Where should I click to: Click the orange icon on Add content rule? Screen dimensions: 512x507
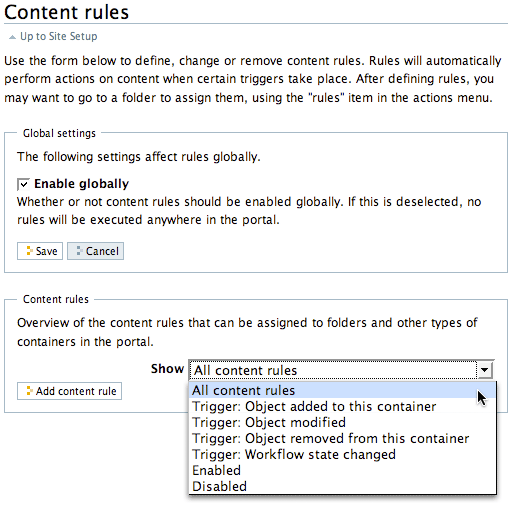pyautogui.click(x=29, y=391)
